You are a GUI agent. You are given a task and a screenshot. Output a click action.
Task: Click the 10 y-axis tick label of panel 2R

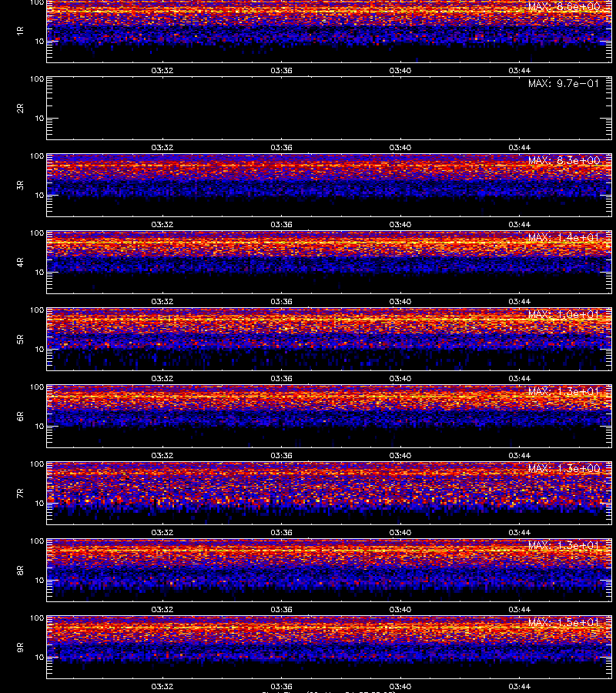pyautogui.click(x=39, y=119)
